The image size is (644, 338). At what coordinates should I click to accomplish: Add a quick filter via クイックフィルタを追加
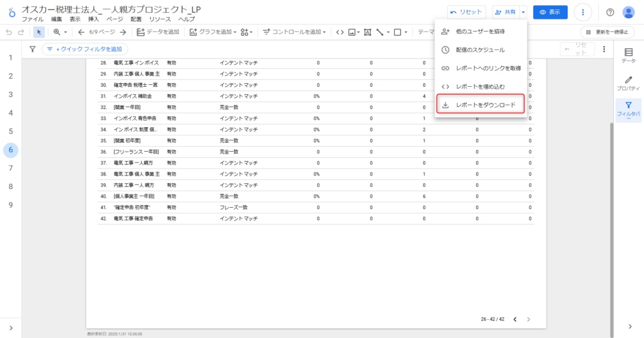click(x=85, y=48)
